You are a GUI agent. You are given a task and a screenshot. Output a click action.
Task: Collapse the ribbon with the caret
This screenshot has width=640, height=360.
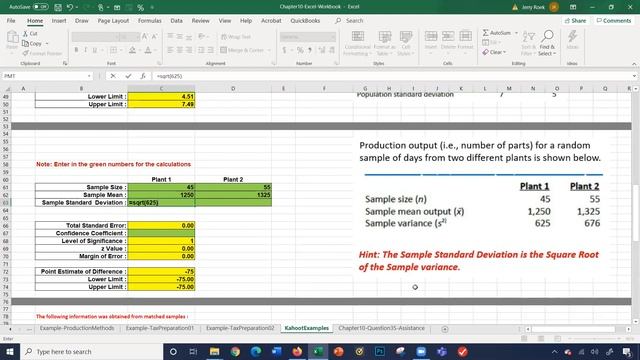[x=634, y=64]
